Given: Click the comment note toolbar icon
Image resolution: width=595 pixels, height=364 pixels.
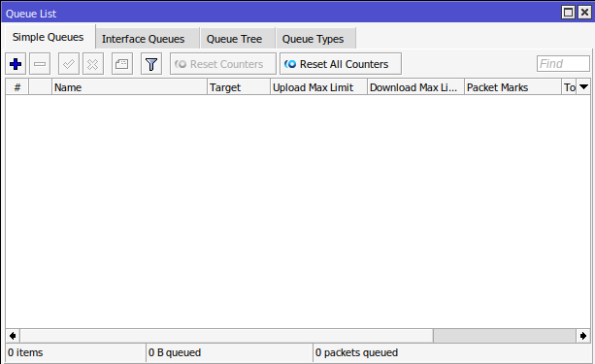Looking at the screenshot, I should coord(121,64).
